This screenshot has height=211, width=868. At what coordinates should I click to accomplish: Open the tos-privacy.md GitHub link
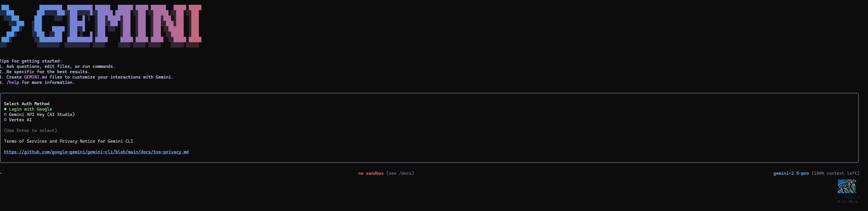pyautogui.click(x=96, y=152)
